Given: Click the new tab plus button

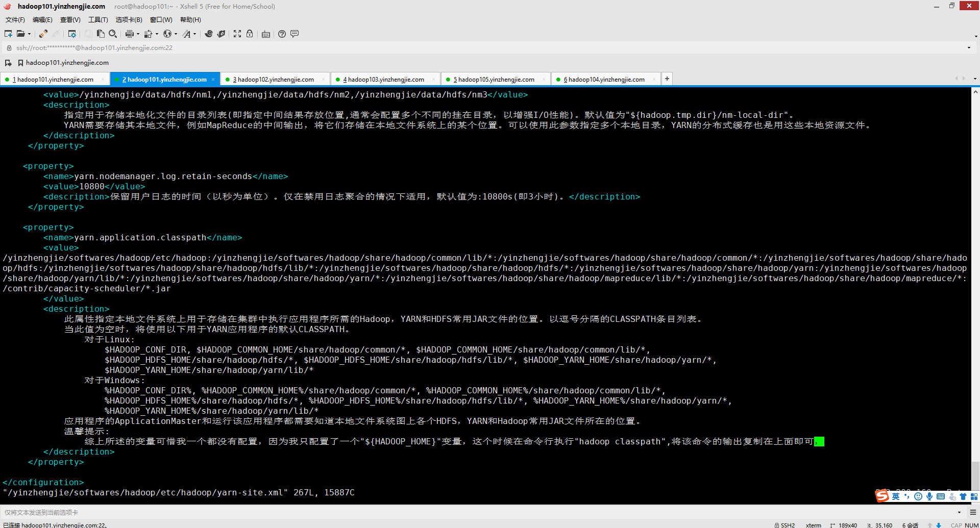Looking at the screenshot, I should click(x=667, y=79).
